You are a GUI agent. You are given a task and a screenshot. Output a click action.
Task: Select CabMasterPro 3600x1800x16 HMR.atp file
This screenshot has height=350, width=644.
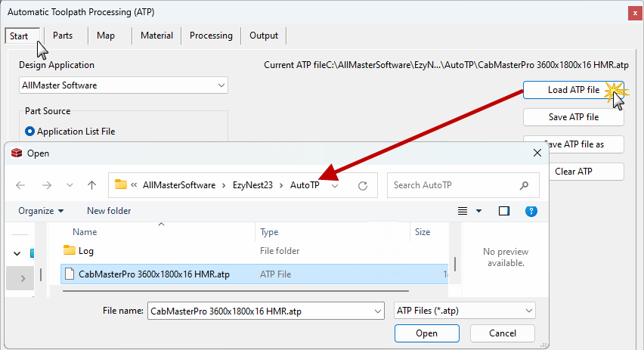point(153,274)
